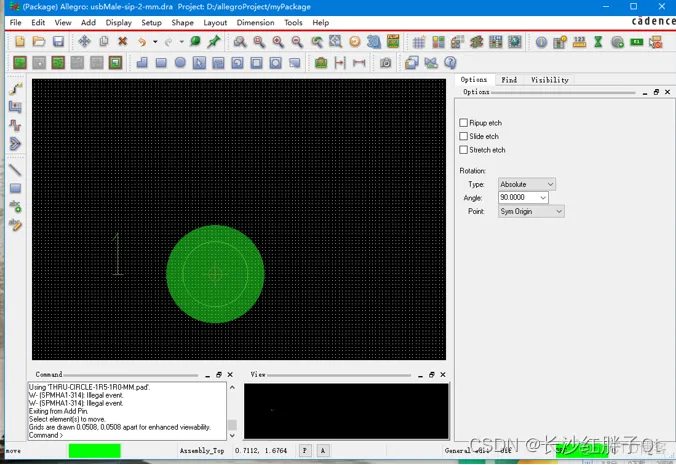The image size is (676, 465).
Task: Click the Zoom In magnifier icon
Action: (278, 42)
